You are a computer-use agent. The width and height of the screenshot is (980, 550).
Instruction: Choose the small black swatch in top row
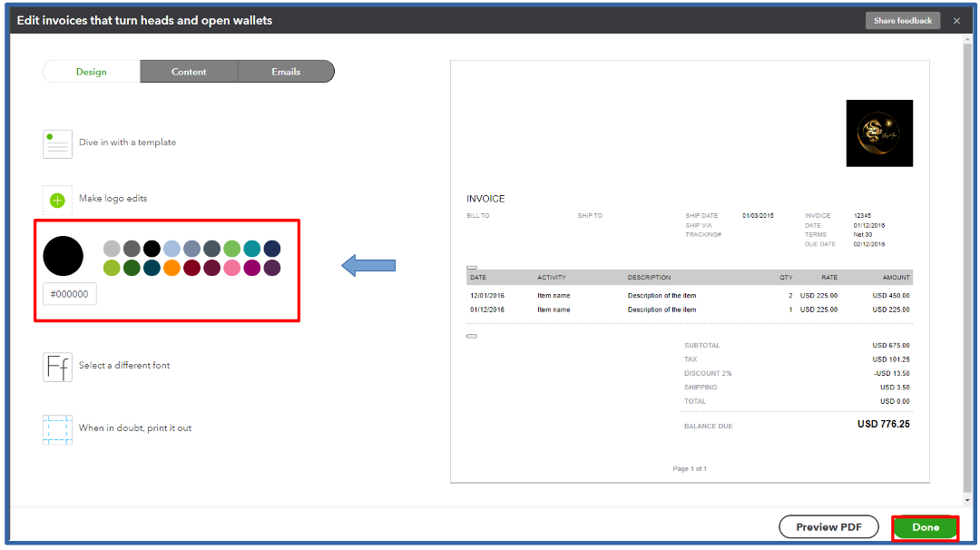pos(152,249)
